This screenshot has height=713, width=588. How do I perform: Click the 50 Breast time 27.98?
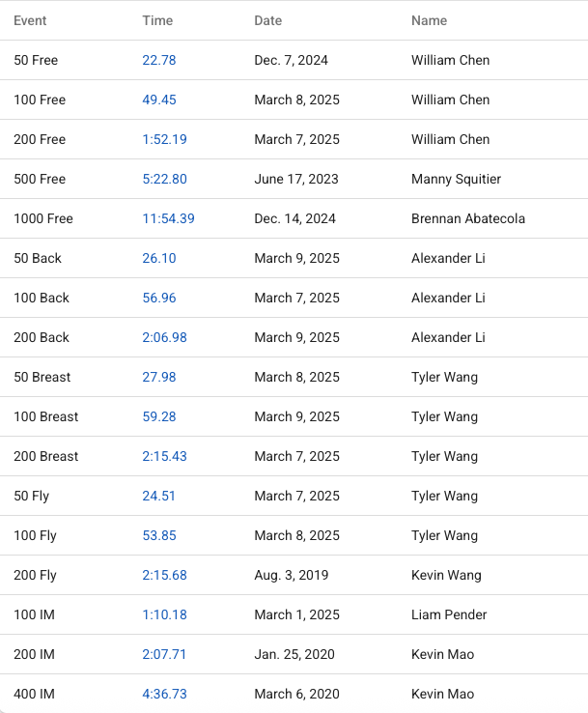point(159,377)
